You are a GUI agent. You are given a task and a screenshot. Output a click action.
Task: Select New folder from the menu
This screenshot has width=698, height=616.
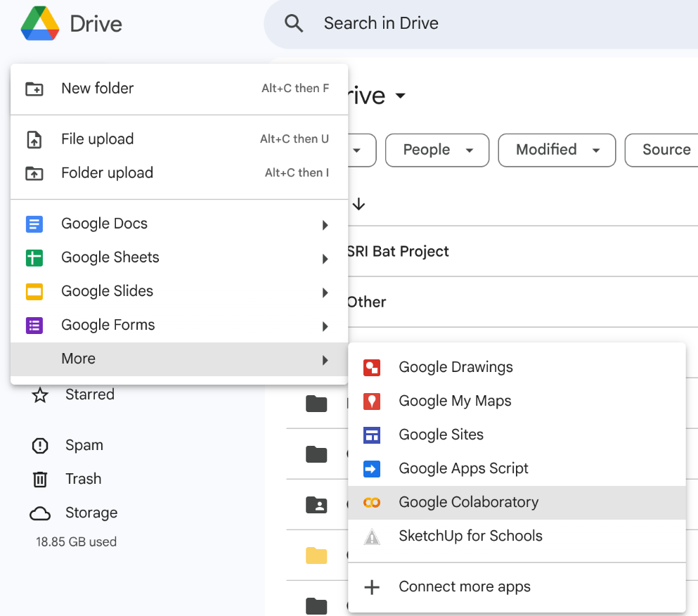(98, 89)
